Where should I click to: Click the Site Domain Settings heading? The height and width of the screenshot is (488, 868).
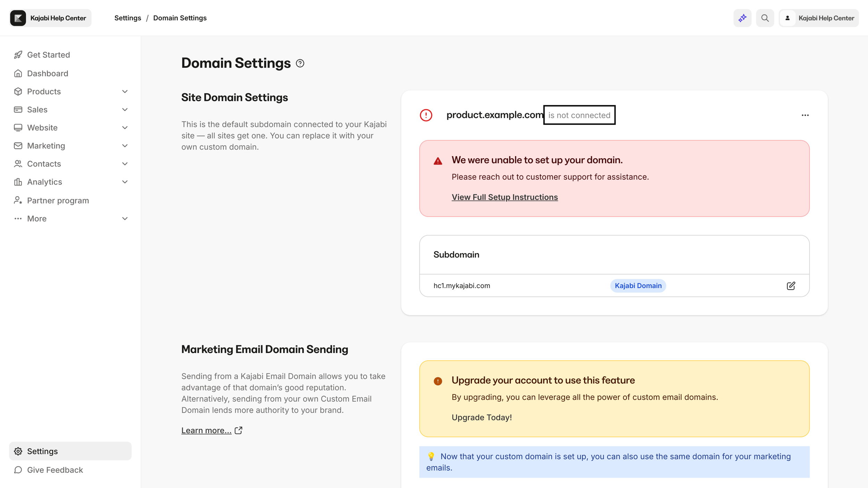pos(234,98)
